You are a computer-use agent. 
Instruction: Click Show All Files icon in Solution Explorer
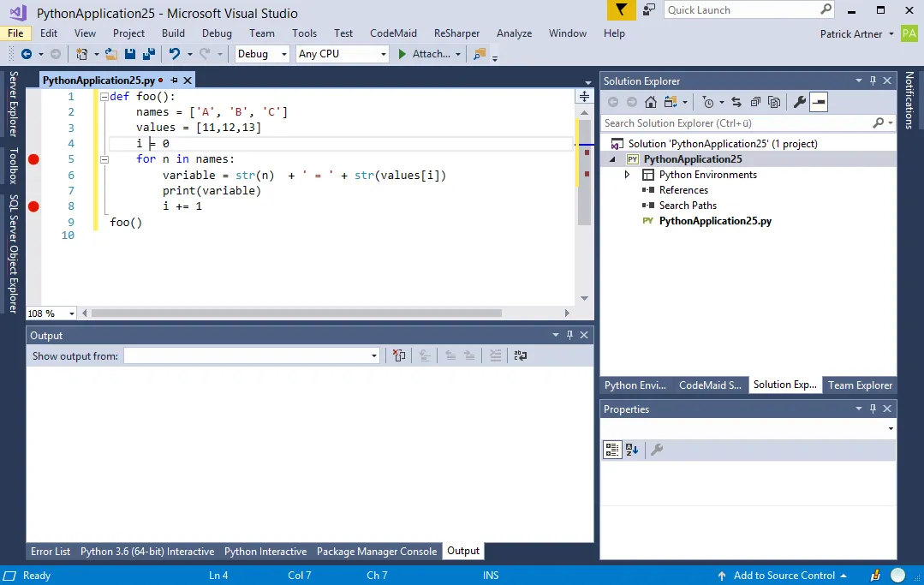[x=774, y=102]
